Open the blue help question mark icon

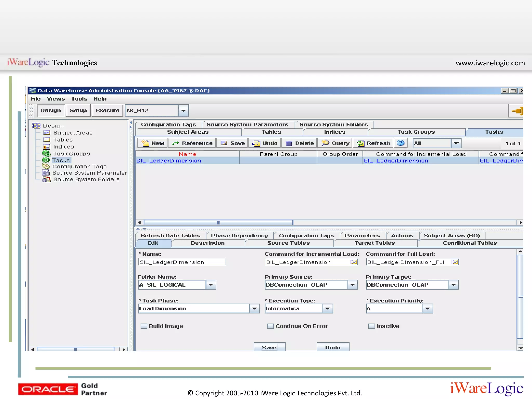coord(401,143)
